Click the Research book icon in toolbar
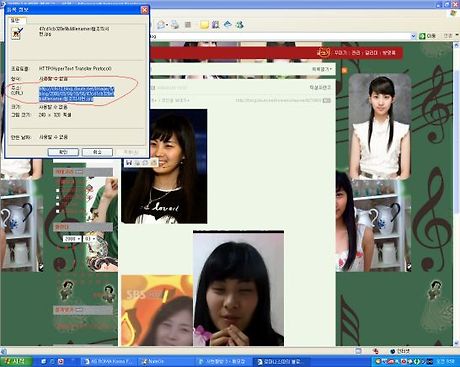The width and height of the screenshot is (460, 367). point(215,24)
